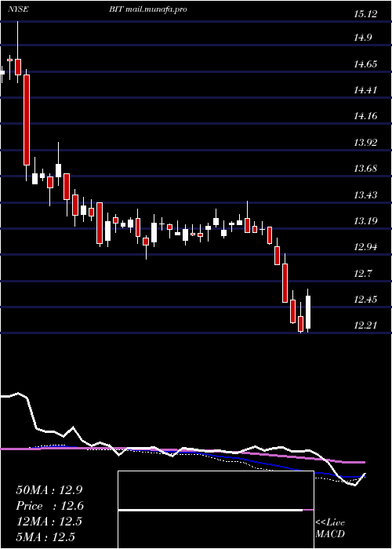
Task: Select the 14.65 price axis label
Action: click(365, 64)
